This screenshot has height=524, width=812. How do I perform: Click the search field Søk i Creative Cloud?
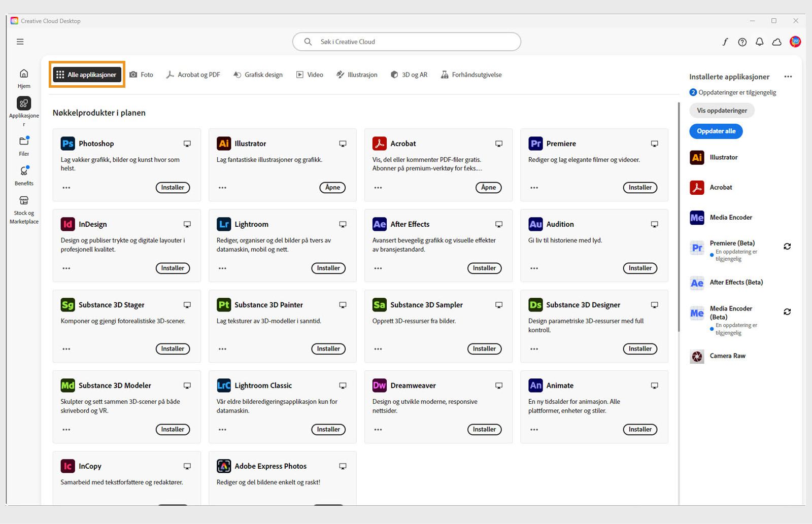point(406,42)
